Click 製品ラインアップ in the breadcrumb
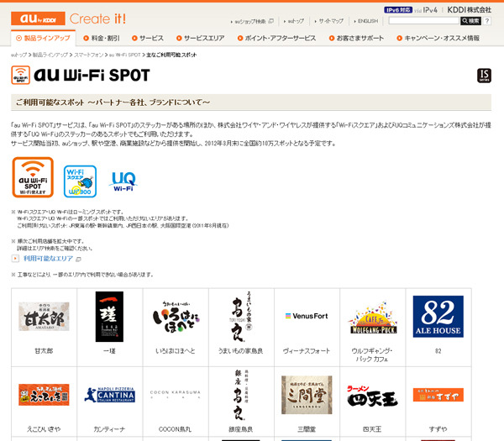Image resolution: width=504 pixels, height=441 pixels. coord(50,55)
